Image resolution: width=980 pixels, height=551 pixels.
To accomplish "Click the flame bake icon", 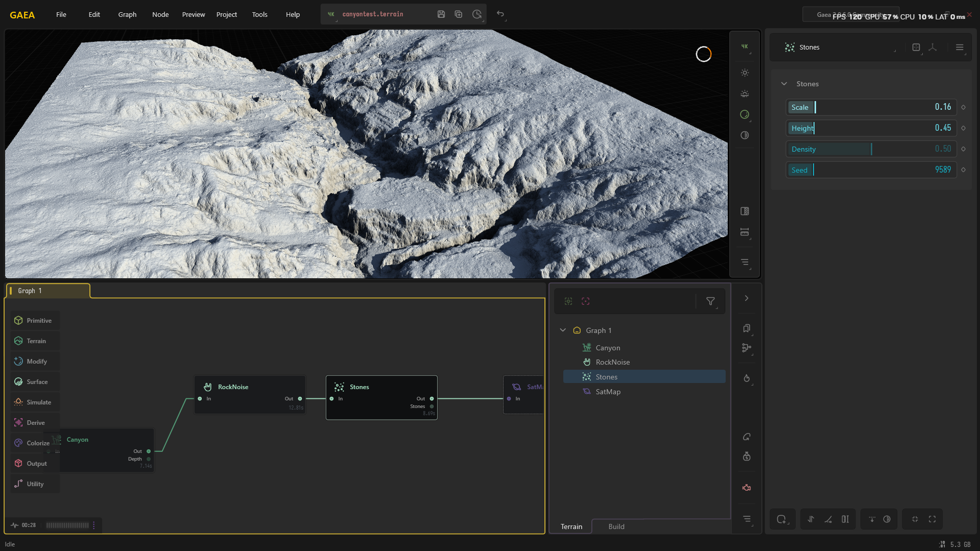I will click(x=747, y=378).
